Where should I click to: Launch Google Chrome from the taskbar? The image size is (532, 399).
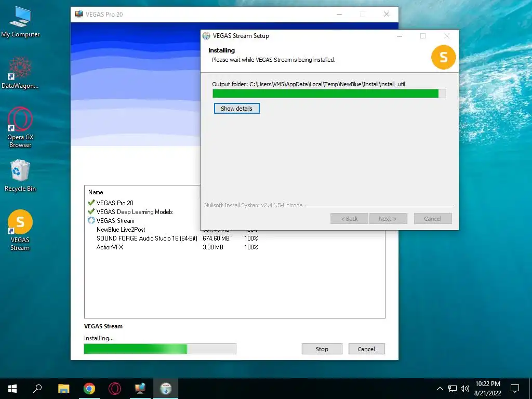[x=89, y=389]
